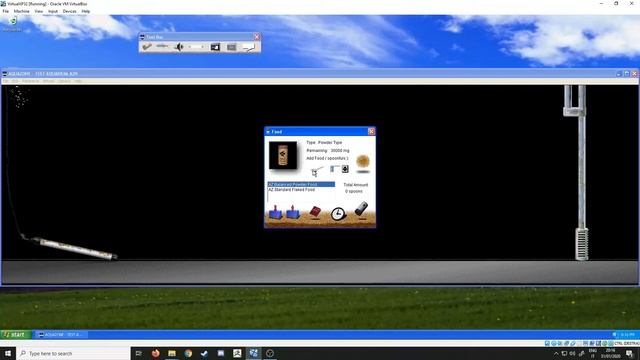Close the Tool Bar window
This screenshot has width=640, height=360.
(257, 37)
